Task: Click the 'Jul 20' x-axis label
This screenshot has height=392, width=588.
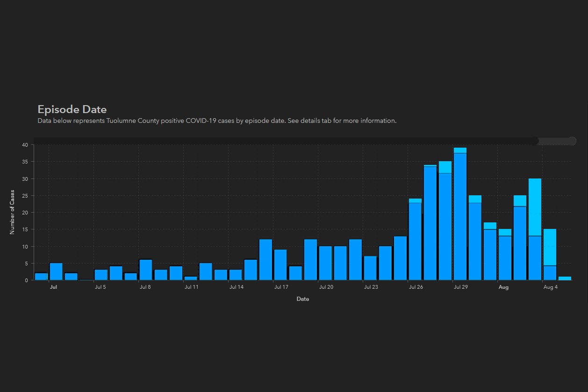Action: [x=326, y=287]
